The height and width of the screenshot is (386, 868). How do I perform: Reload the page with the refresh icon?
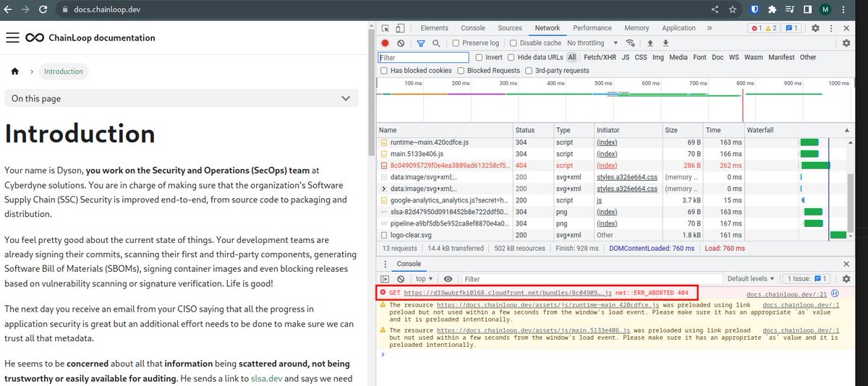click(43, 10)
